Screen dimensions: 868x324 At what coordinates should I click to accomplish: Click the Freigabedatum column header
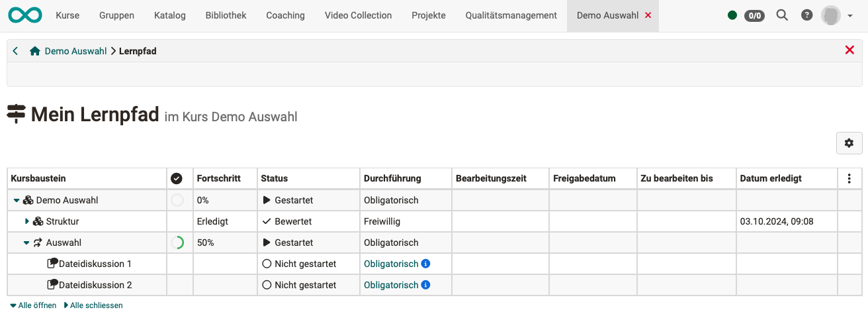point(584,178)
